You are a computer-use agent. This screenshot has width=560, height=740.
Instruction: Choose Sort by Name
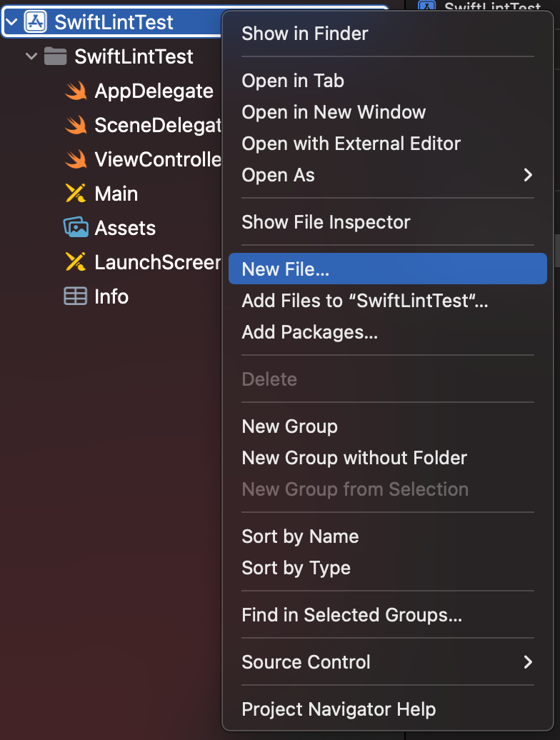(x=387, y=536)
